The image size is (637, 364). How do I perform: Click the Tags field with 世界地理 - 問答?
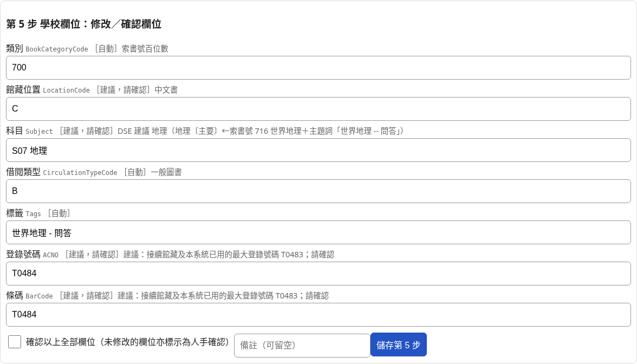pos(318,233)
